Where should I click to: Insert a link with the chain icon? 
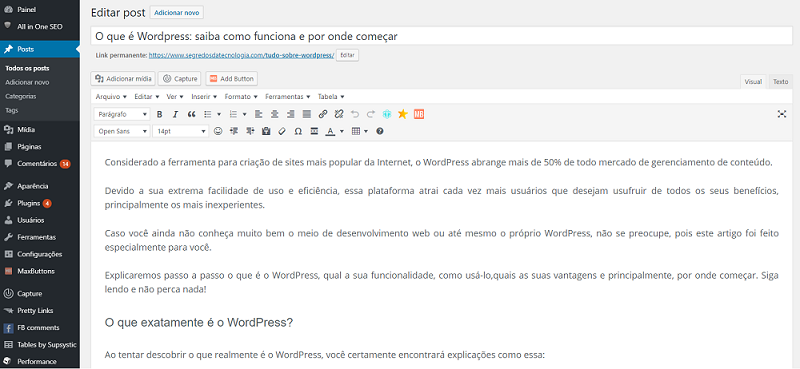click(x=323, y=114)
